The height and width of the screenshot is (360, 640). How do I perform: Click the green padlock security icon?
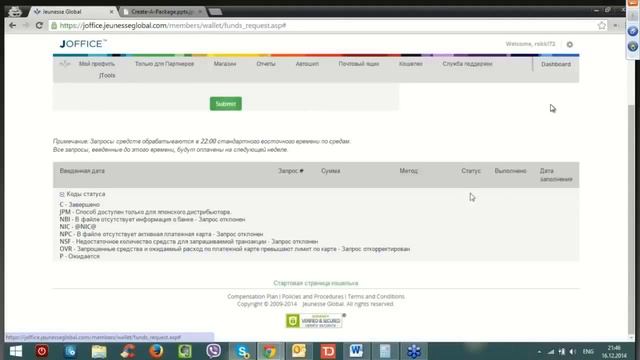pyautogui.click(x=54, y=25)
